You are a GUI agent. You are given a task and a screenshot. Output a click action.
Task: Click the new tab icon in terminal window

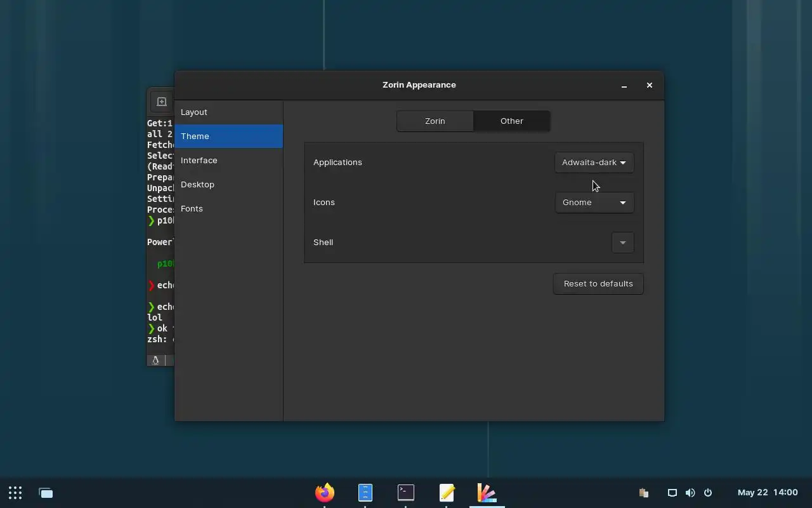[161, 102]
